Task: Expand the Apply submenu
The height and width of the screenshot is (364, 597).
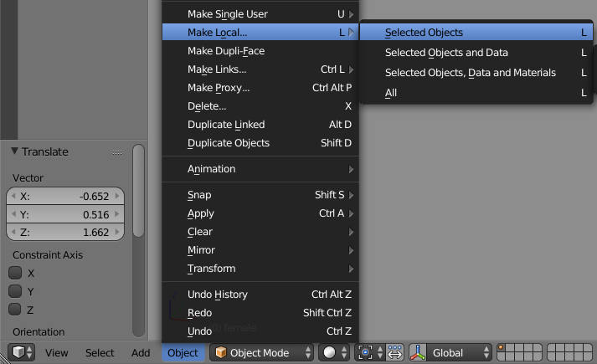Action: 260,213
